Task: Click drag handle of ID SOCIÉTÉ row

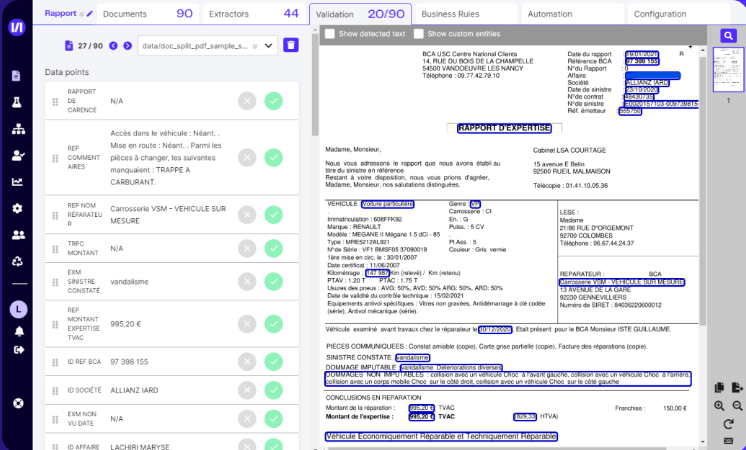Action: point(55,391)
